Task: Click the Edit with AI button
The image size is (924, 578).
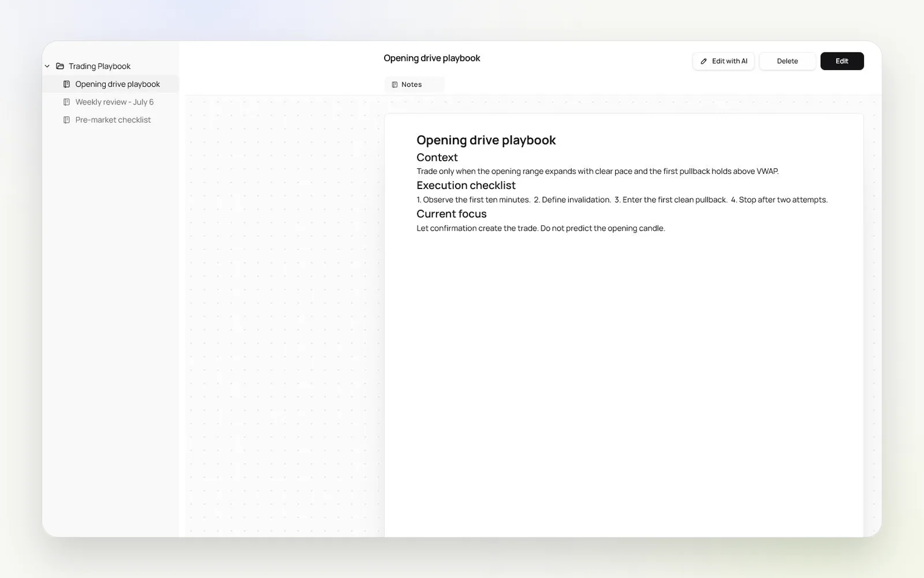Action: click(724, 61)
